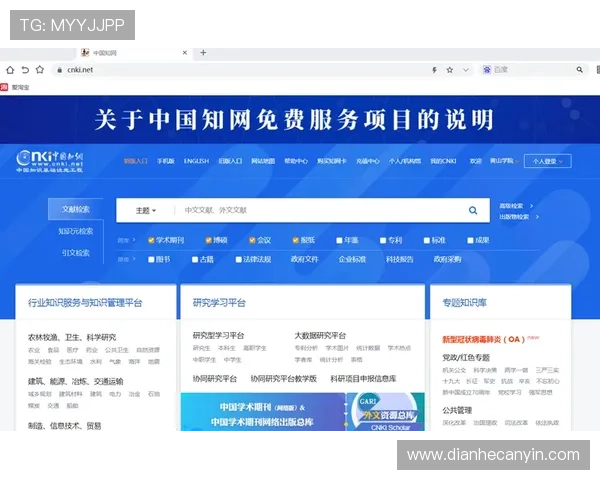Click the blue magnifier search icon

473,210
